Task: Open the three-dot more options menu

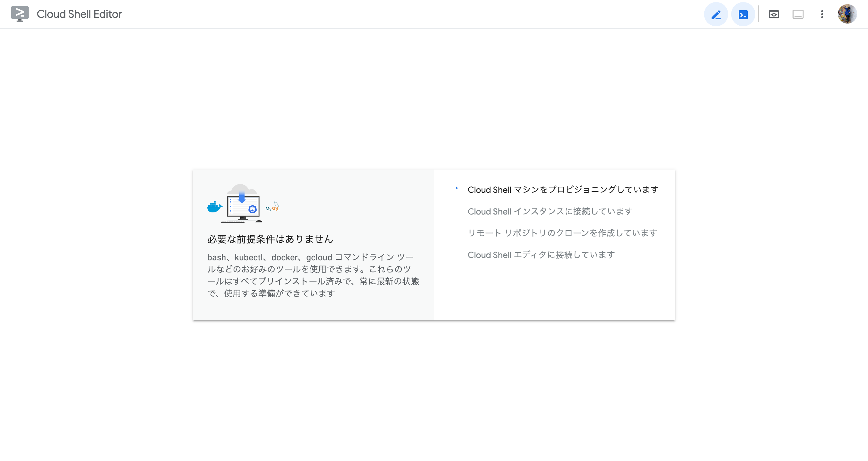Action: pyautogui.click(x=822, y=14)
